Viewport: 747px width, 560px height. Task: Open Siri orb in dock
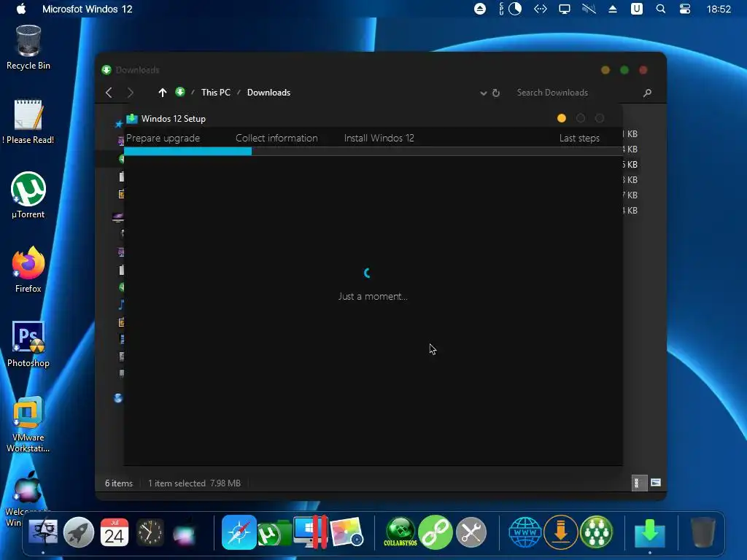click(x=185, y=533)
